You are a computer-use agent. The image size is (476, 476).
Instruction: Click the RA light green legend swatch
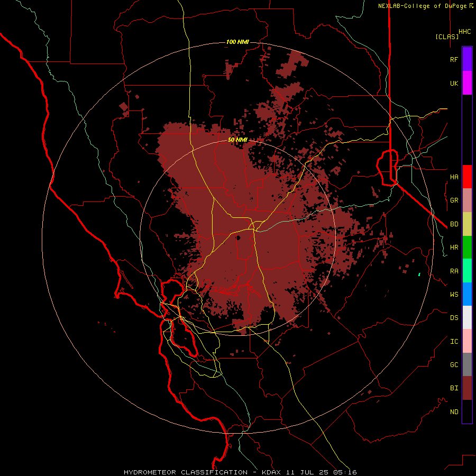[x=467, y=271]
